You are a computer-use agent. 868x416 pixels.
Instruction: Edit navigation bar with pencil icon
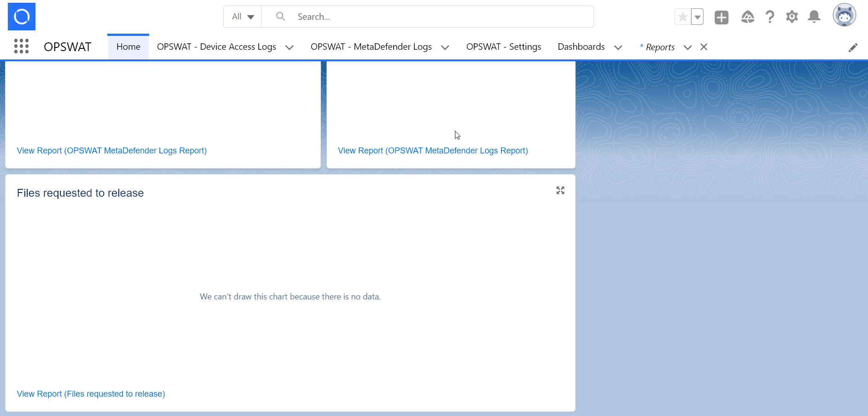click(853, 47)
